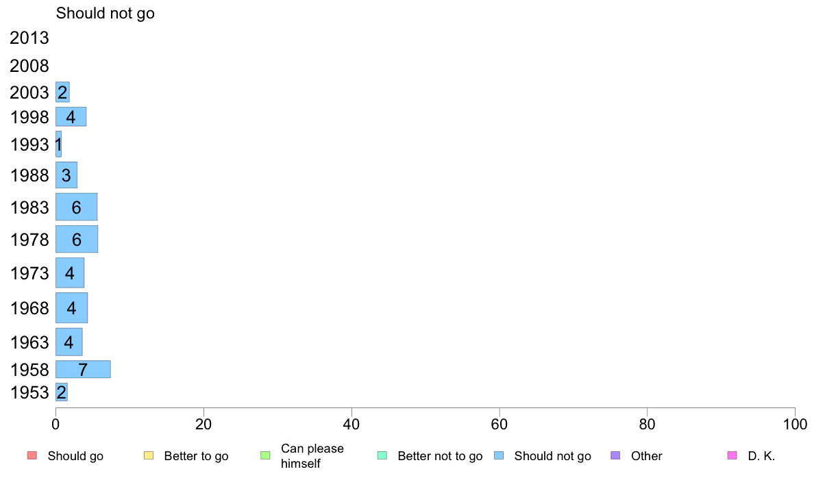Select the 1988 bar labeled 3
Image resolution: width=814 pixels, height=504 pixels.
[66, 175]
